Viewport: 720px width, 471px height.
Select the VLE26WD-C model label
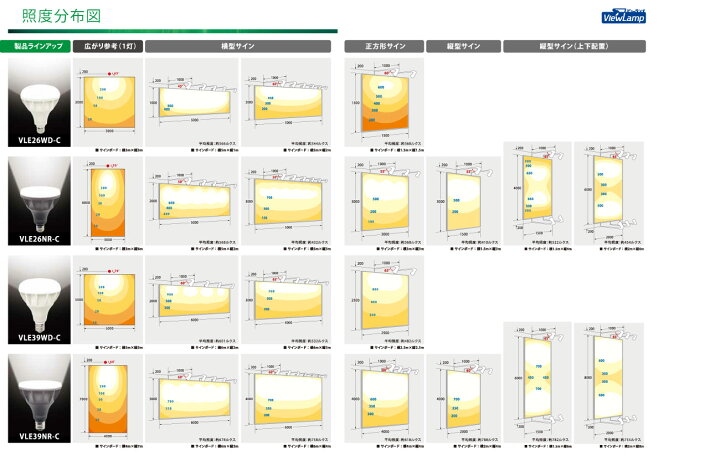[x=39, y=140]
